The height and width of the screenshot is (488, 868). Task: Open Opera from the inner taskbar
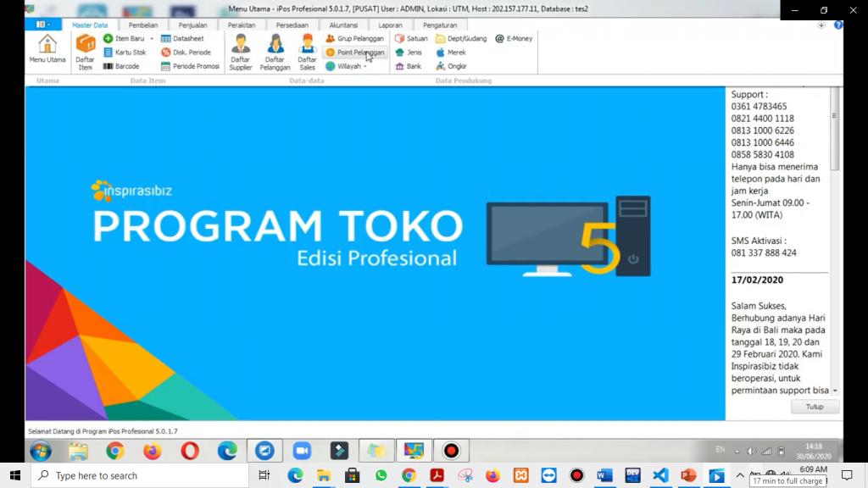[190, 451]
